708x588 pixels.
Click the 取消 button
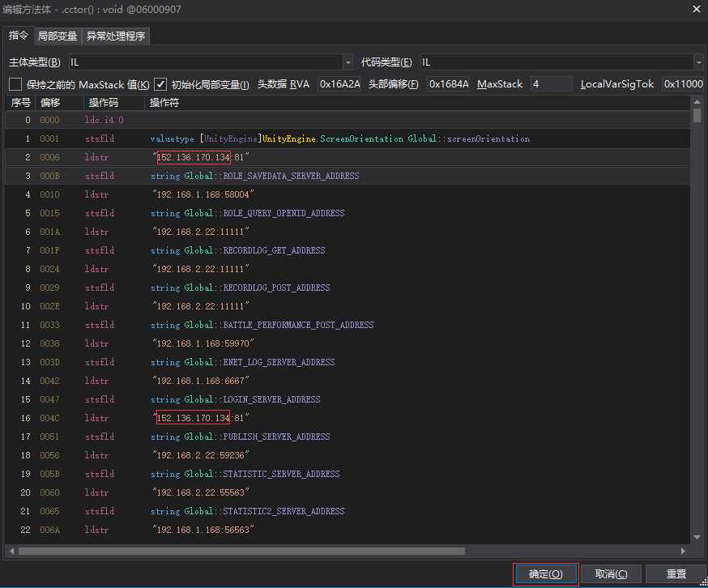pos(612,574)
